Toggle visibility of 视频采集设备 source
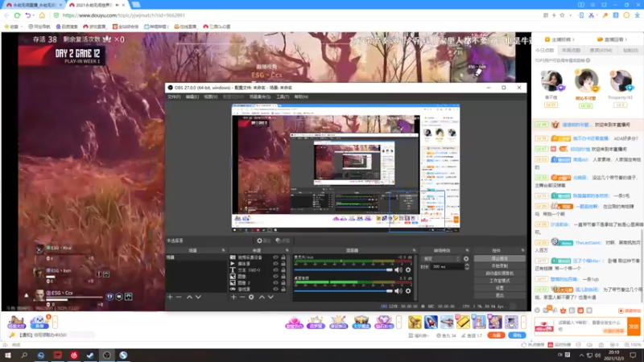This screenshot has height=362, width=644. (275, 257)
